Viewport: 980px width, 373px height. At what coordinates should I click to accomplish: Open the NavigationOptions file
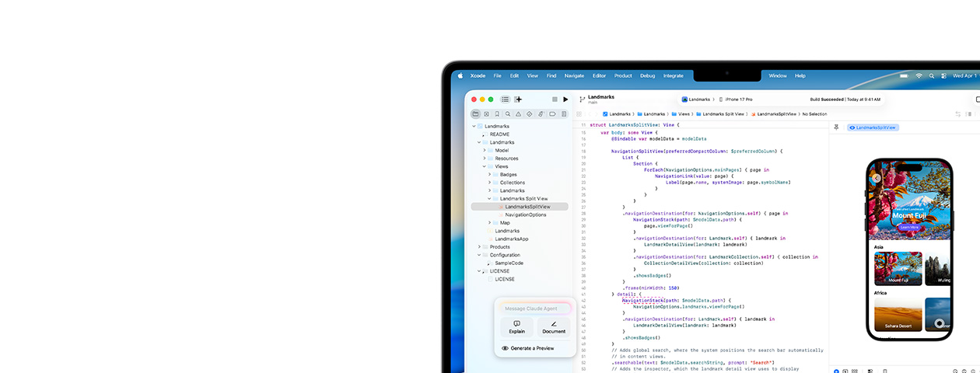tap(525, 214)
